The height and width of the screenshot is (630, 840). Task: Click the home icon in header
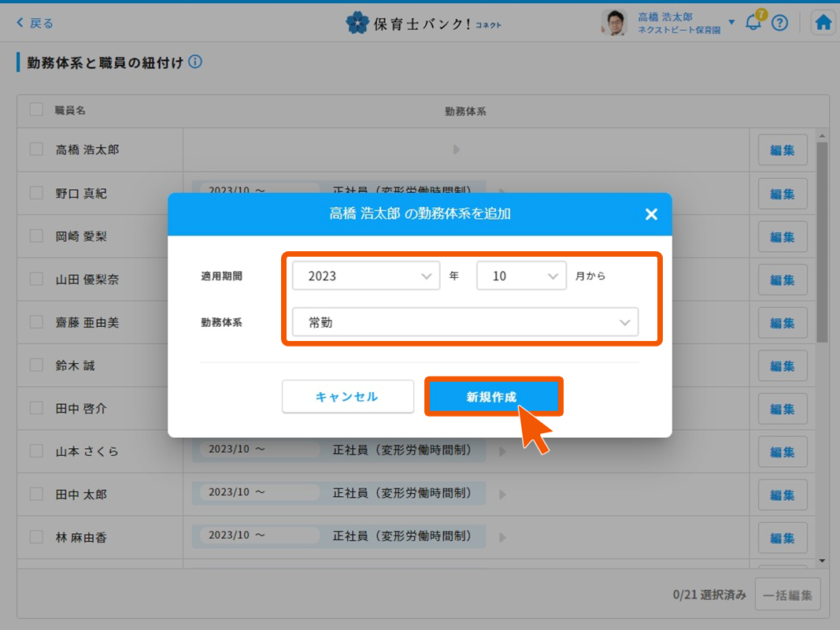point(823,23)
